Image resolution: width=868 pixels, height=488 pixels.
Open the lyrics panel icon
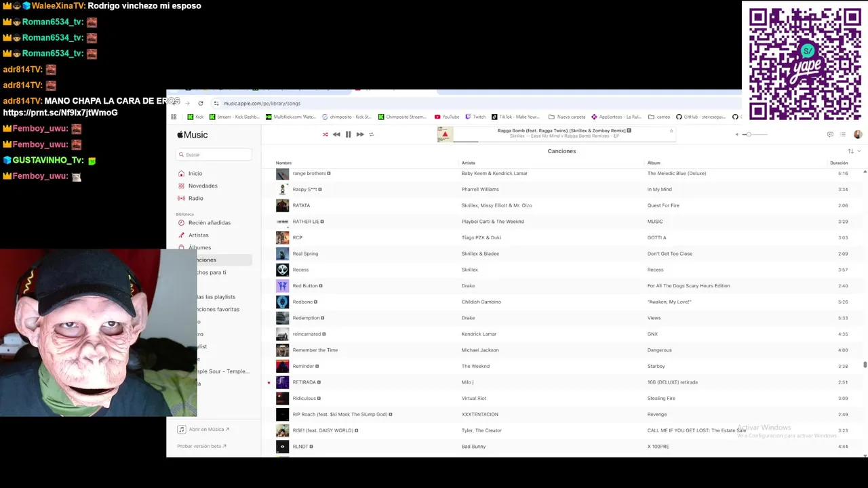830,134
